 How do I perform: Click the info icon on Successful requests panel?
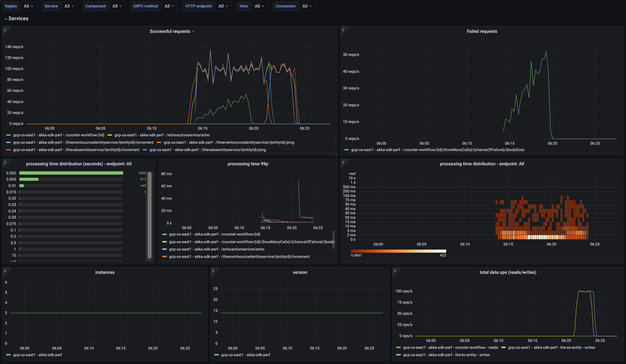[5, 29]
